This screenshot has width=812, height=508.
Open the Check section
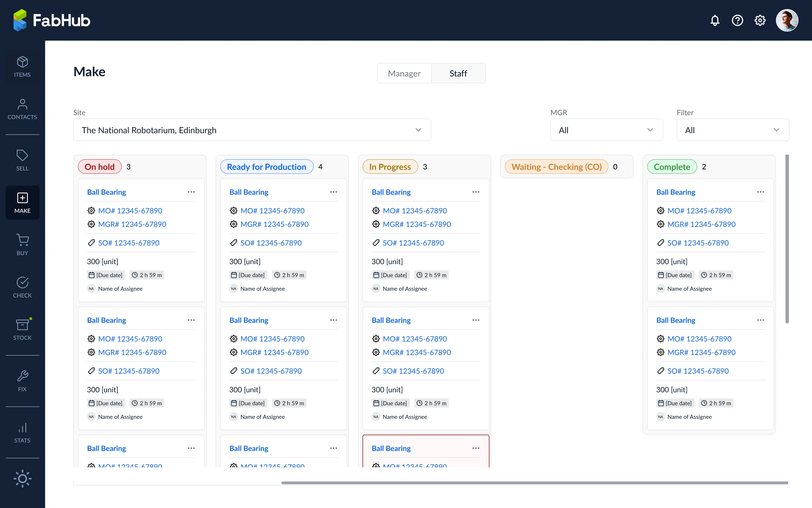click(x=23, y=287)
